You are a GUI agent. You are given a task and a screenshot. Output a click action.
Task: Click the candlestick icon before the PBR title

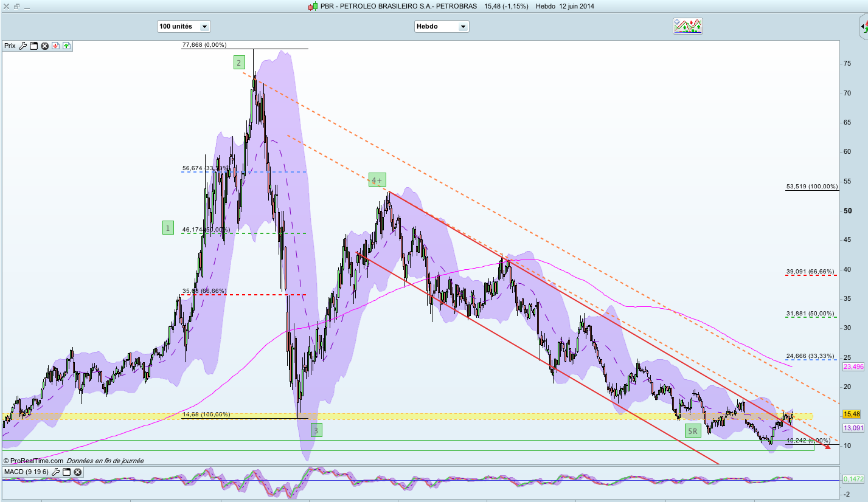313,7
